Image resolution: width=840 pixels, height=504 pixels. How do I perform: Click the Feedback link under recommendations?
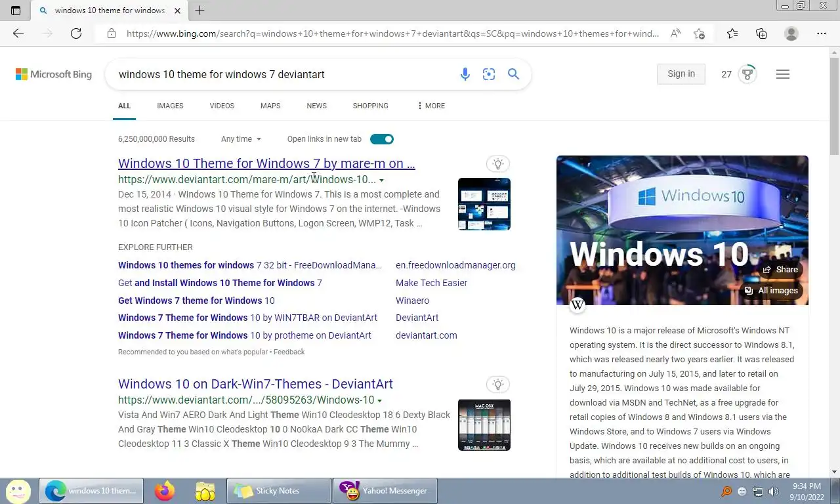[x=289, y=352]
